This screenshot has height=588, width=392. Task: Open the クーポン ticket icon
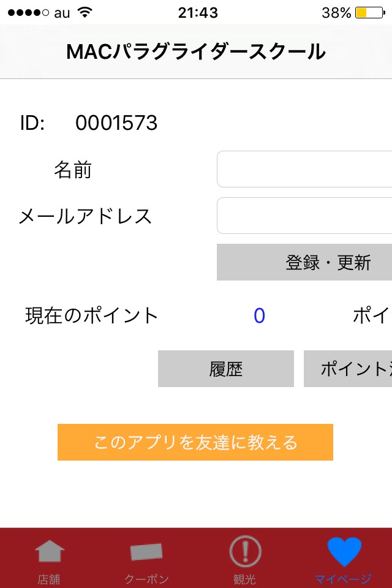pyautogui.click(x=146, y=551)
